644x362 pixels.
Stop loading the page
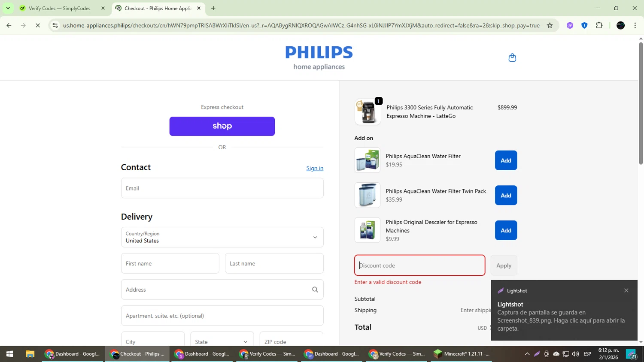tap(38, 25)
